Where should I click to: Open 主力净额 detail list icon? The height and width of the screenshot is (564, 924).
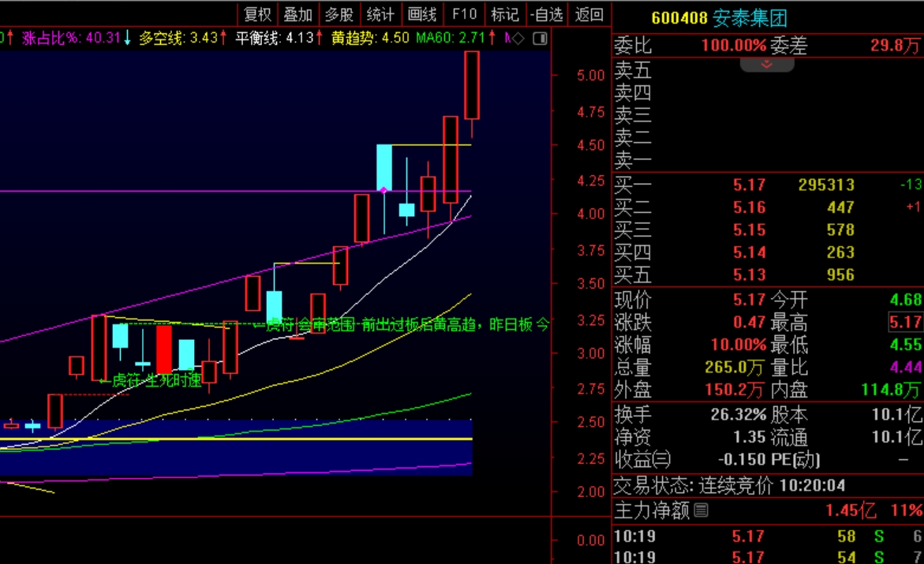pyautogui.click(x=701, y=510)
